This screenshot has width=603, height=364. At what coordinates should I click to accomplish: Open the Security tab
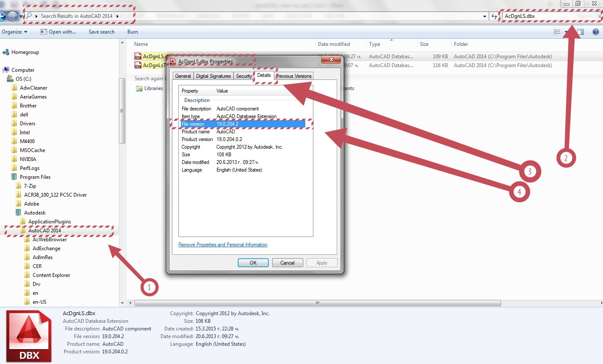244,76
